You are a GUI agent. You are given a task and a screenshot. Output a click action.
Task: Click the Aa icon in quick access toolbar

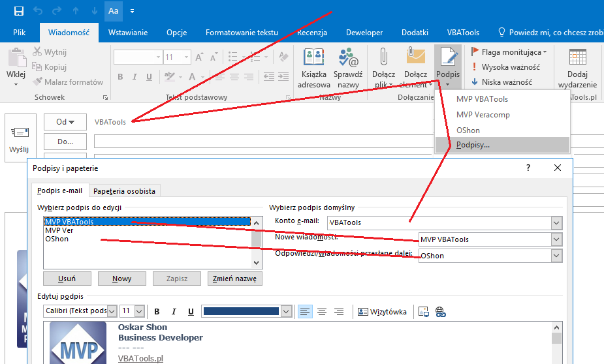[x=113, y=11]
